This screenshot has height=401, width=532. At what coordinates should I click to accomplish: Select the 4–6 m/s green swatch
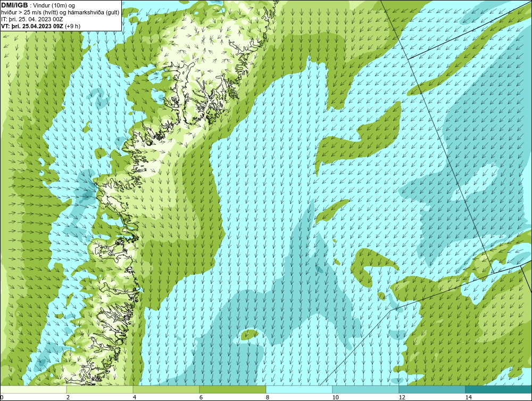pos(166,389)
